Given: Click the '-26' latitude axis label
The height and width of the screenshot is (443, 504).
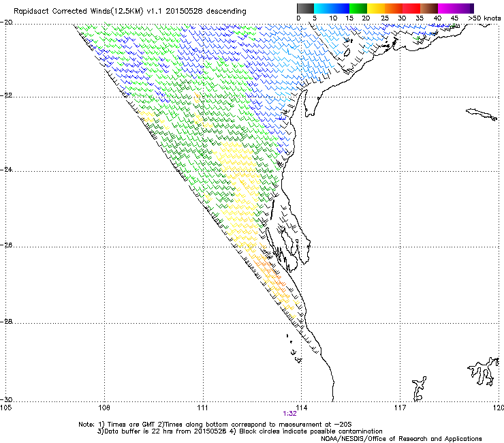Looking at the screenshot, I should 6,245.
